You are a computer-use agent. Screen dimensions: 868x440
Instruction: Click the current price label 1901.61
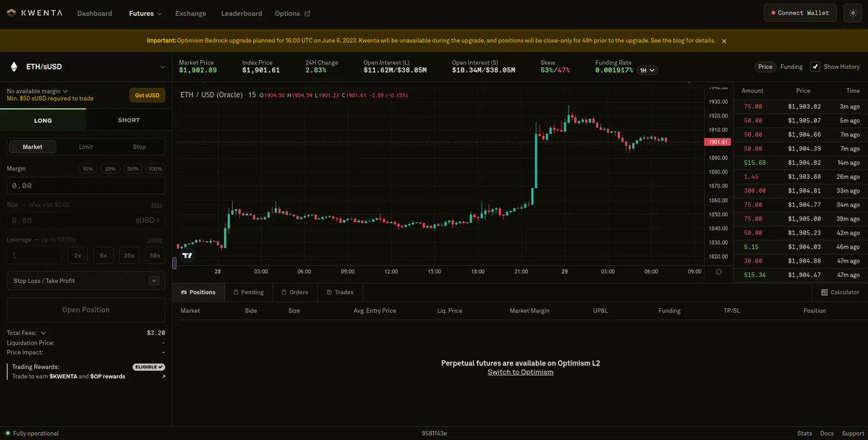717,142
